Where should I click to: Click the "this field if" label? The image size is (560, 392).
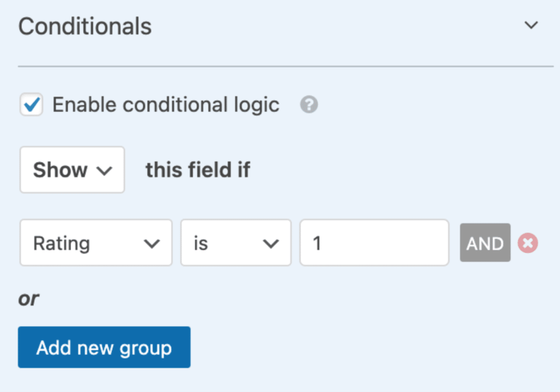[198, 170]
